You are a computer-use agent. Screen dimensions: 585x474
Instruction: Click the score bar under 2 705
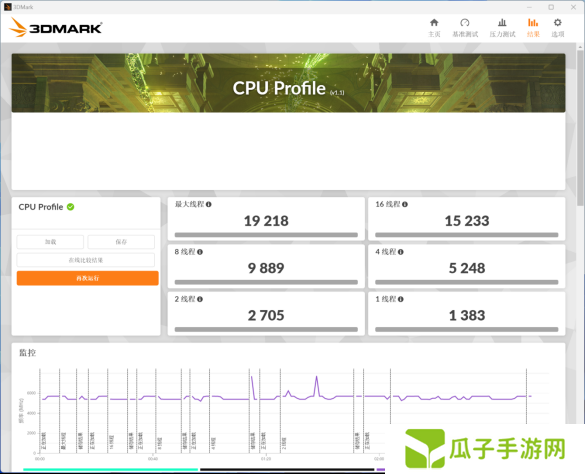coord(266,329)
